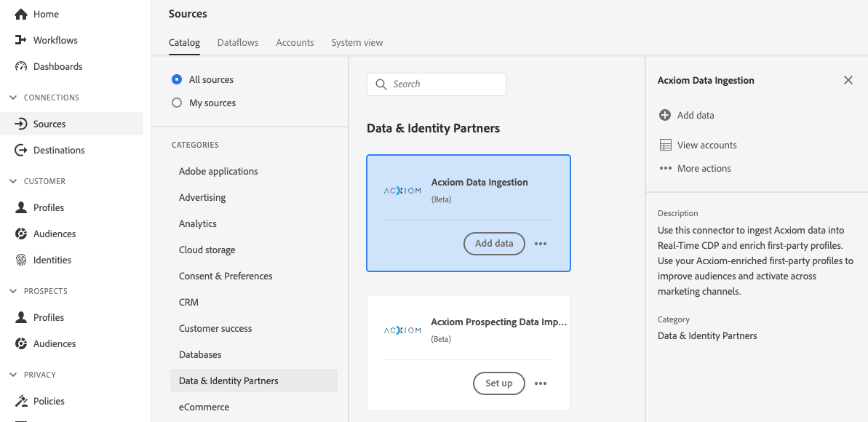
Task: Switch to the Dataflows tab
Action: [x=237, y=42]
